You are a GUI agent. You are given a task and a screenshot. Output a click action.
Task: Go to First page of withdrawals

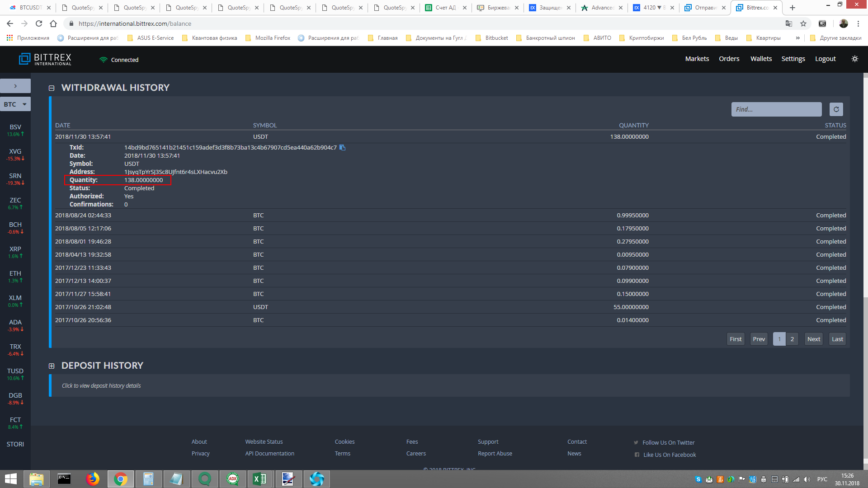736,339
